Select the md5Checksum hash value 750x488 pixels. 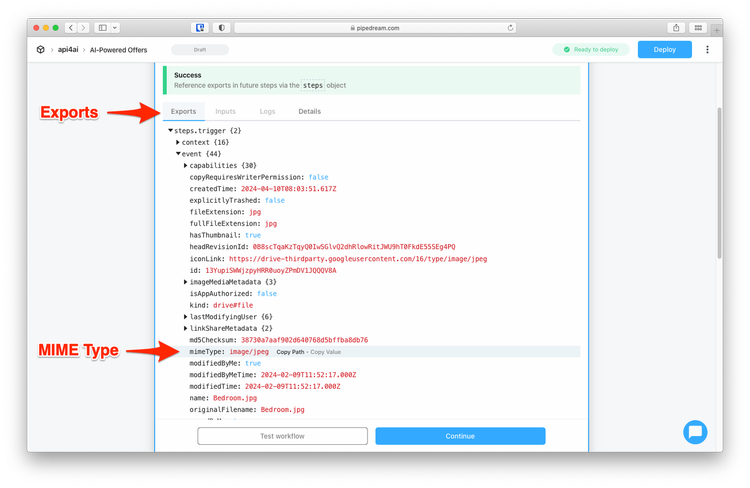point(304,340)
